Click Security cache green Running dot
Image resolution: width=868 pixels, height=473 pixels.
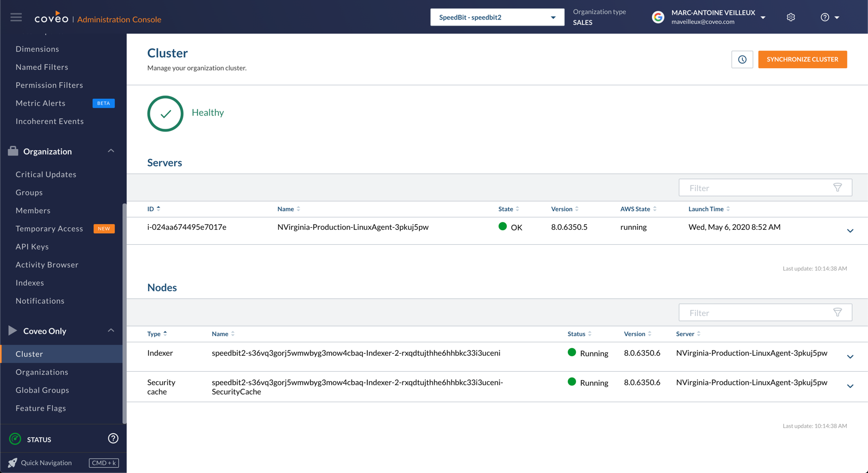[x=571, y=382]
